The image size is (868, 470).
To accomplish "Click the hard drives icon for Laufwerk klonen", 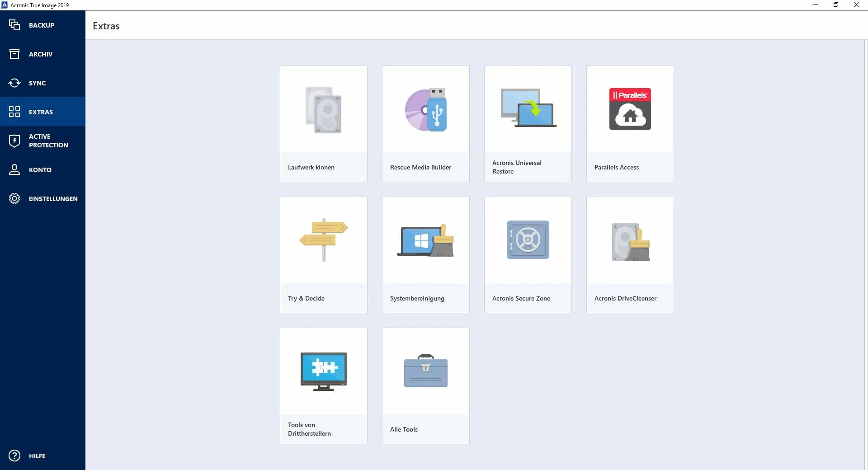I will pyautogui.click(x=324, y=110).
